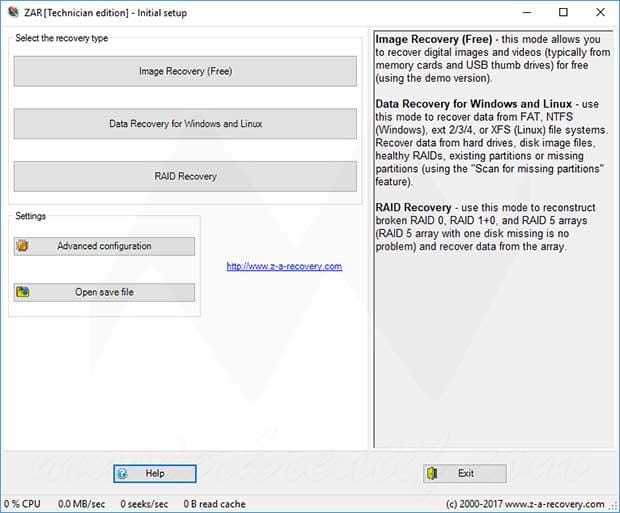Viewport: 620px width, 513px height.
Task: Click the 0 seeks/sec status entry
Action: 144,504
